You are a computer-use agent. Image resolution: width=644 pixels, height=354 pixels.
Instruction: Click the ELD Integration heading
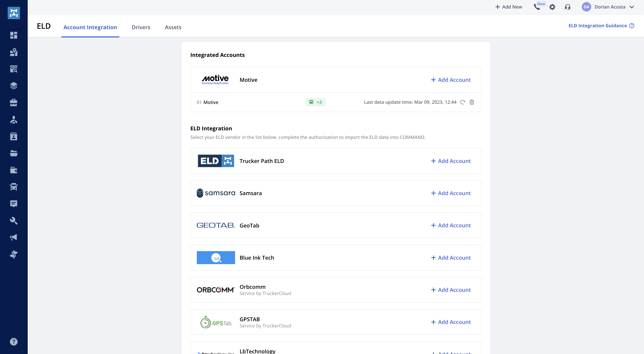pos(211,128)
